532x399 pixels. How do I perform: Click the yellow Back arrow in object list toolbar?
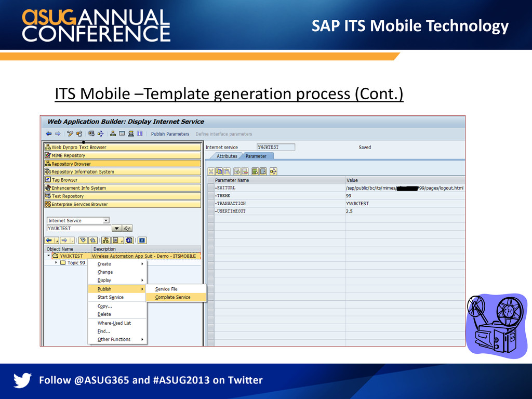49,240
